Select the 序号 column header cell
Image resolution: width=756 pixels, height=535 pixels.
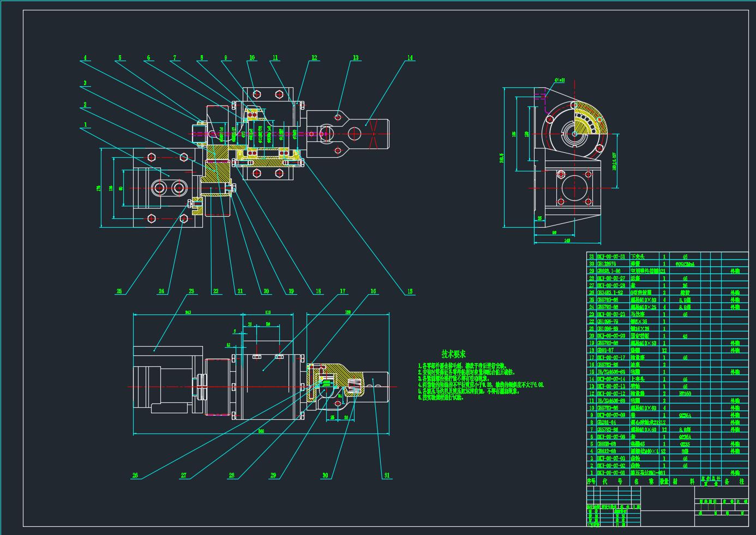592,481
